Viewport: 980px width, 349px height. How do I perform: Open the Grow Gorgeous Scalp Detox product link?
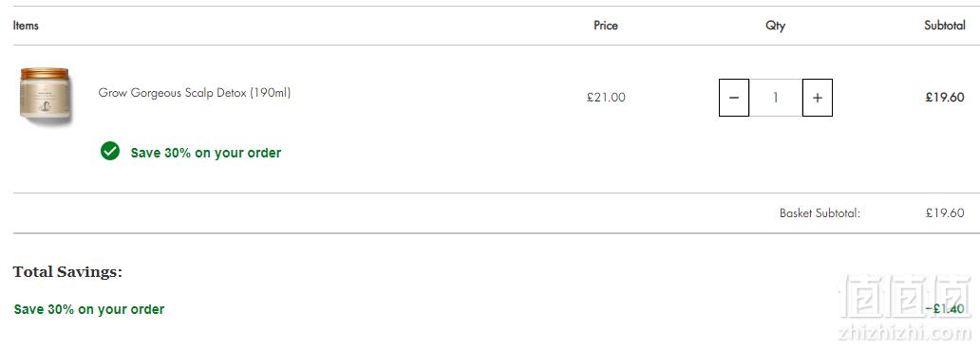[x=195, y=93]
